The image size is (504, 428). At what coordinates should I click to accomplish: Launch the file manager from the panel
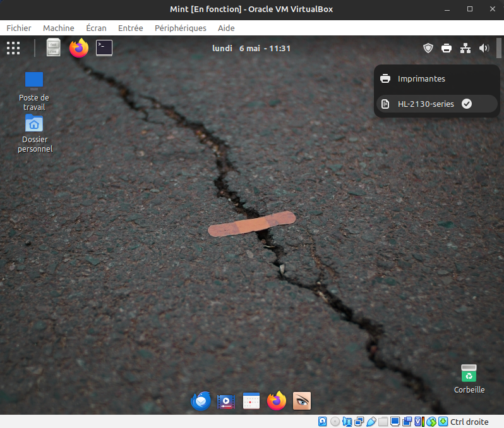click(x=54, y=48)
